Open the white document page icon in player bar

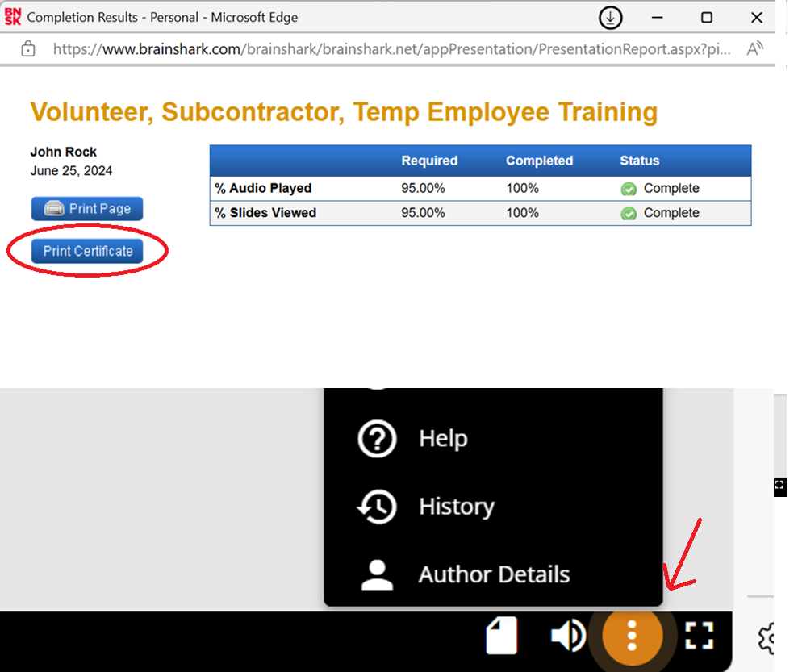[x=501, y=637]
